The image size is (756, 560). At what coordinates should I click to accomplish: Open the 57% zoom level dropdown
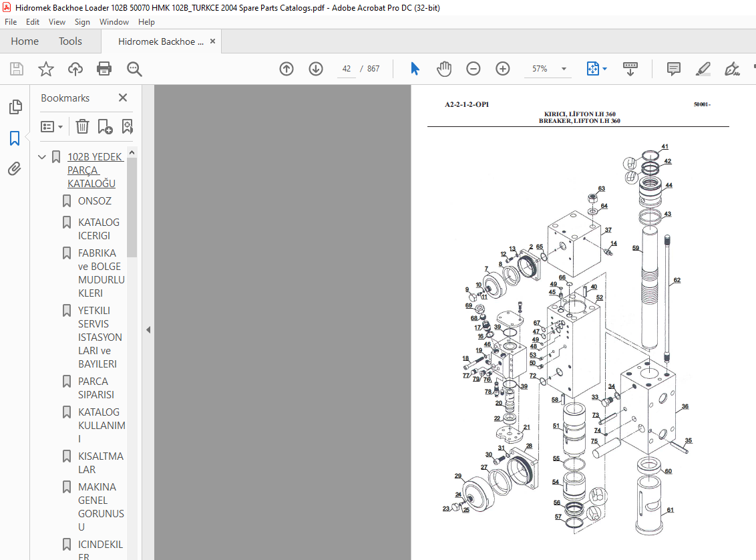(x=564, y=69)
